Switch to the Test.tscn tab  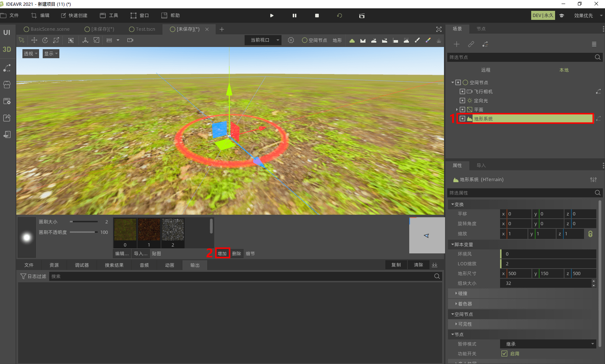[x=142, y=29]
